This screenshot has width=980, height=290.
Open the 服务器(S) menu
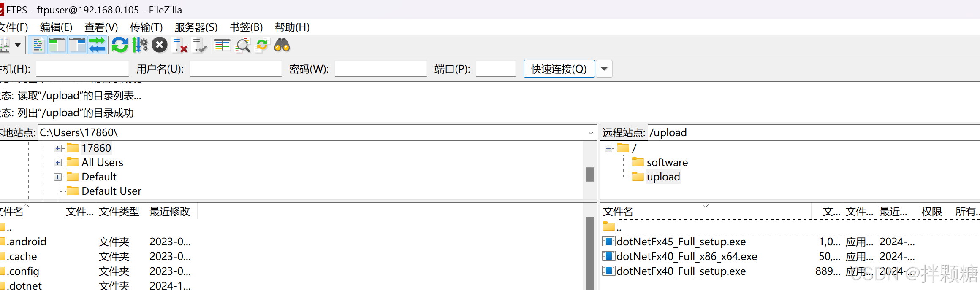[196, 27]
